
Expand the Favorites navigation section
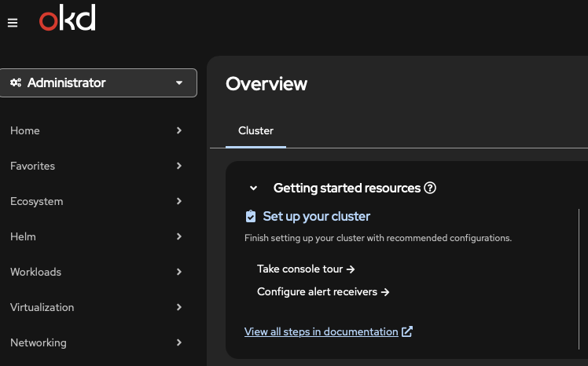(96, 166)
